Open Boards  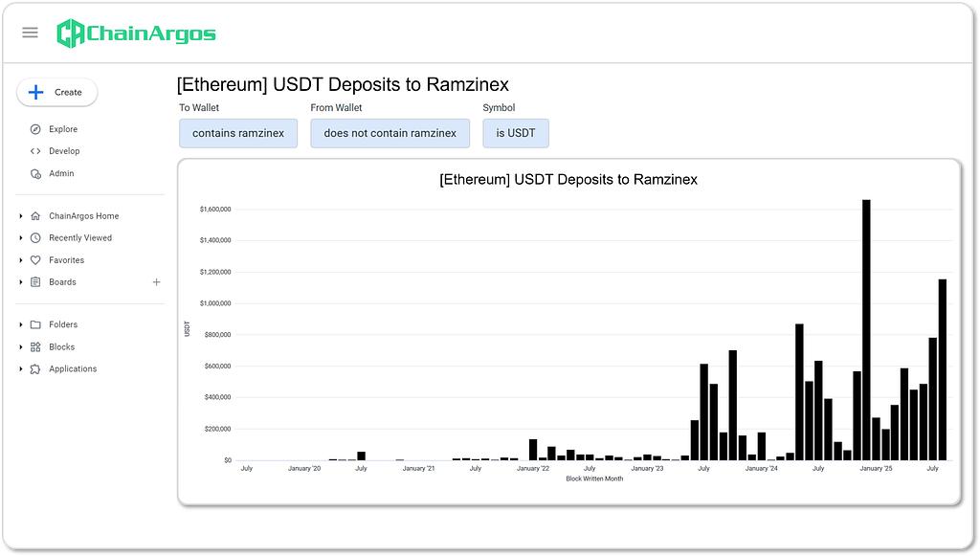(x=62, y=282)
